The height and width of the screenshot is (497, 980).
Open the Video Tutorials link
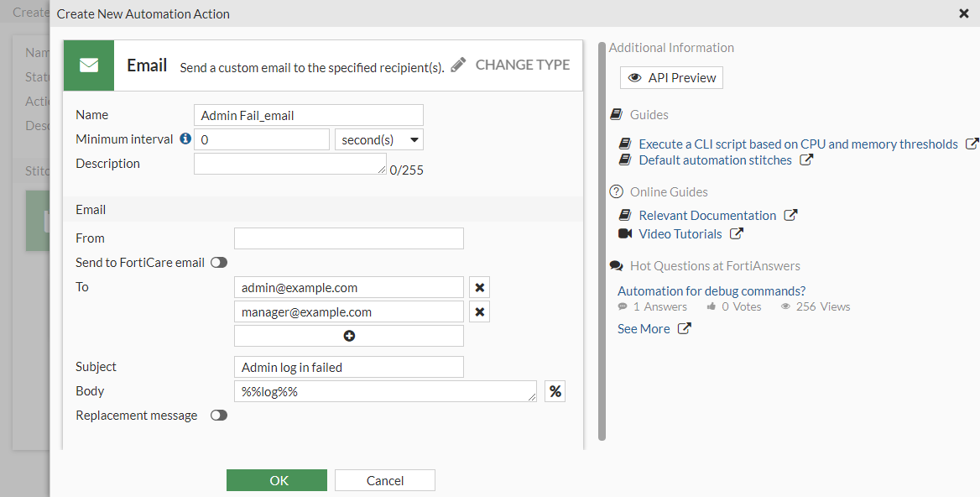pos(680,234)
